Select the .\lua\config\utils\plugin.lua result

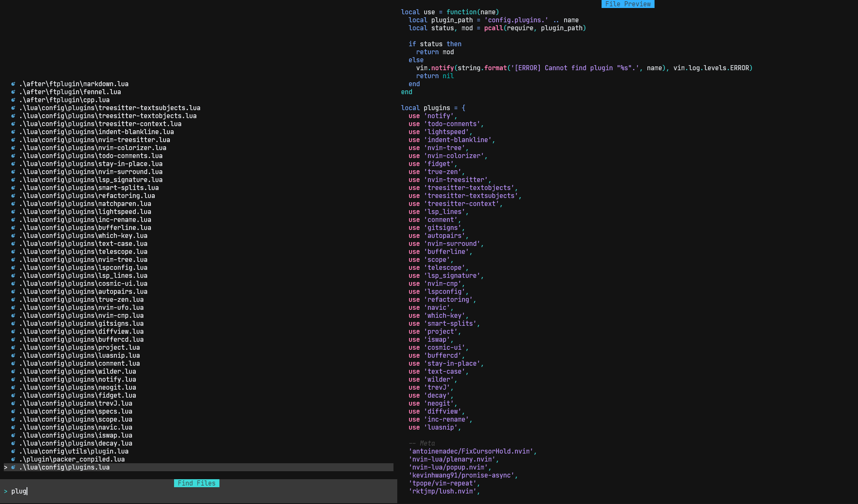click(74, 451)
